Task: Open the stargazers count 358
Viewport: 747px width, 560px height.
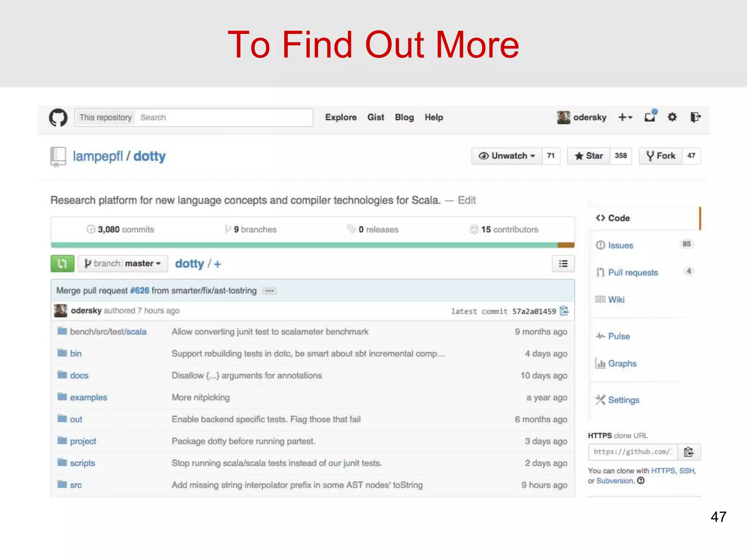Action: point(621,156)
